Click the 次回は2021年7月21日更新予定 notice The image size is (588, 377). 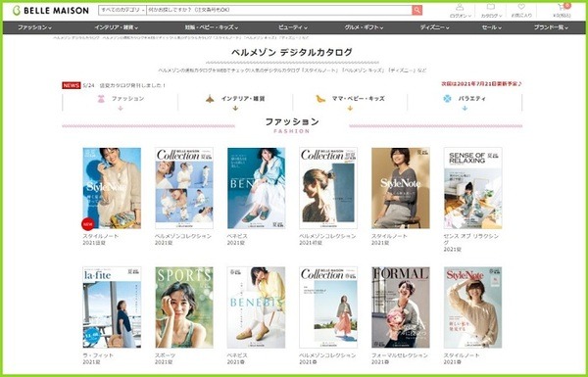[482, 84]
